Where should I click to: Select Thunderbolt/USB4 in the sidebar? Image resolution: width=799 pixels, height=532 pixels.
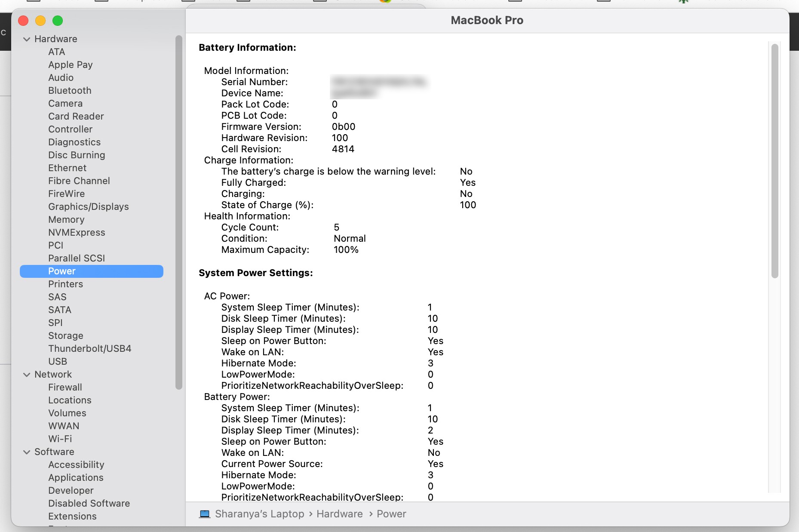90,349
